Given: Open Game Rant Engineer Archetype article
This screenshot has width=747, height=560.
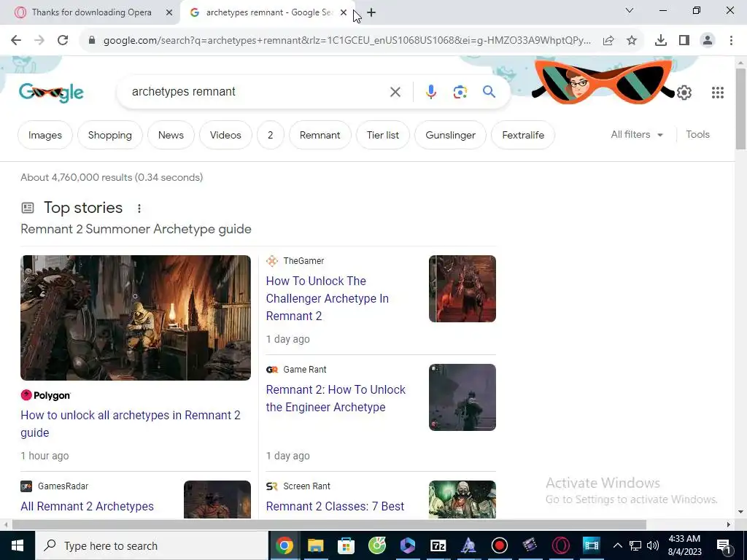Looking at the screenshot, I should pos(336,399).
